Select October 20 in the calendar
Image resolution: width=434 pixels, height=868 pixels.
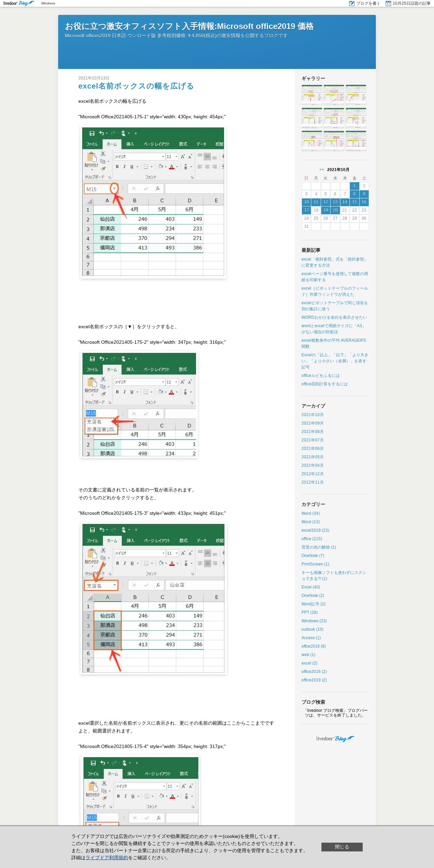pos(335,210)
